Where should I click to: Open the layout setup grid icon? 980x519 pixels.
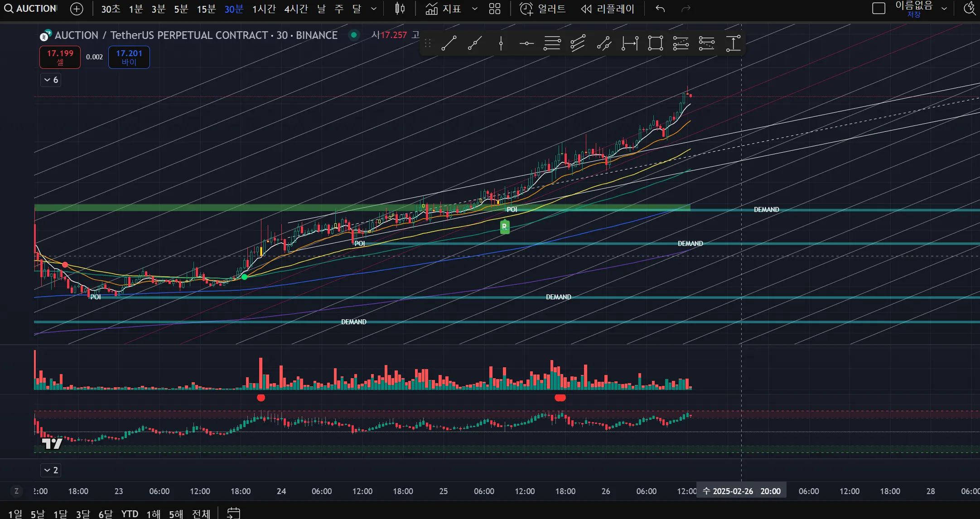coord(495,9)
